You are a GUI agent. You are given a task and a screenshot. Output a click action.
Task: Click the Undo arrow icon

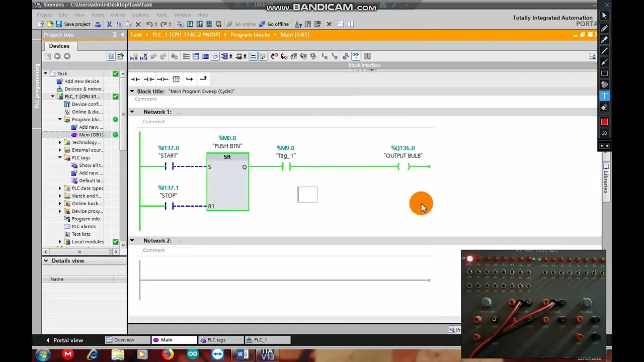pos(149,24)
